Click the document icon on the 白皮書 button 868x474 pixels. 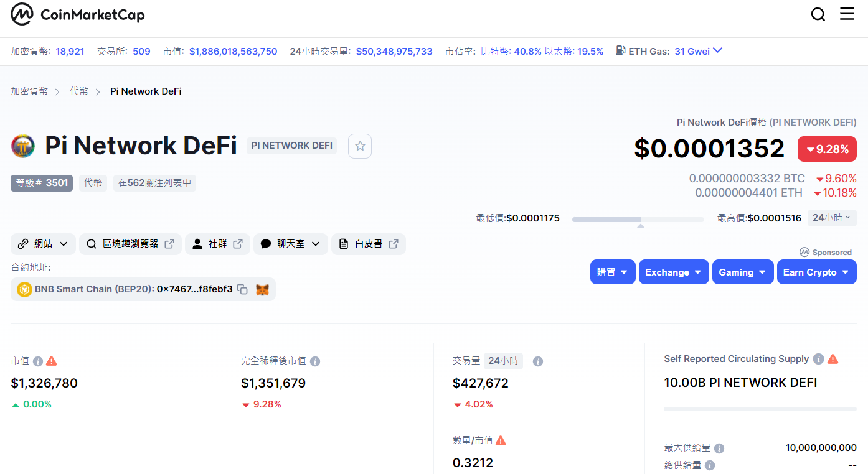(x=343, y=244)
